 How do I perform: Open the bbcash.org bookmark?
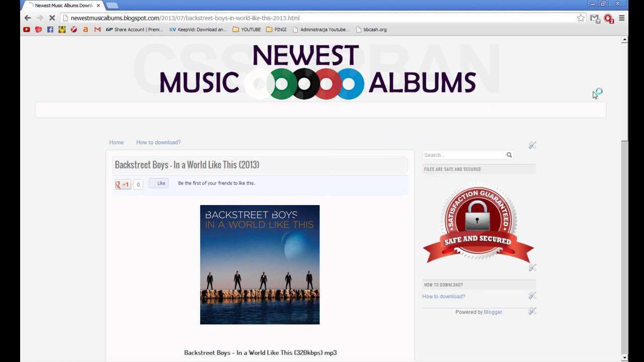coord(371,30)
